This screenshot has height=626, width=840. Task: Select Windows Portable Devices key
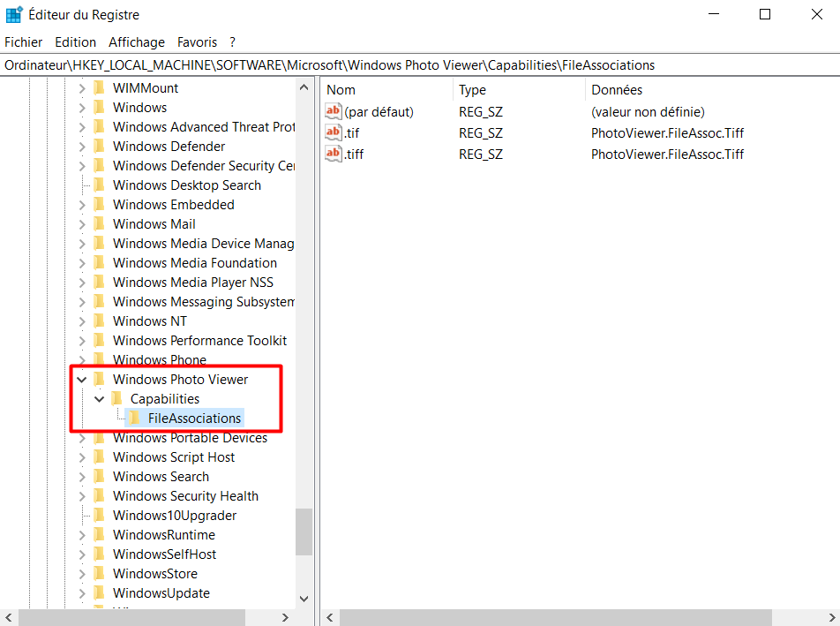pyautogui.click(x=191, y=438)
